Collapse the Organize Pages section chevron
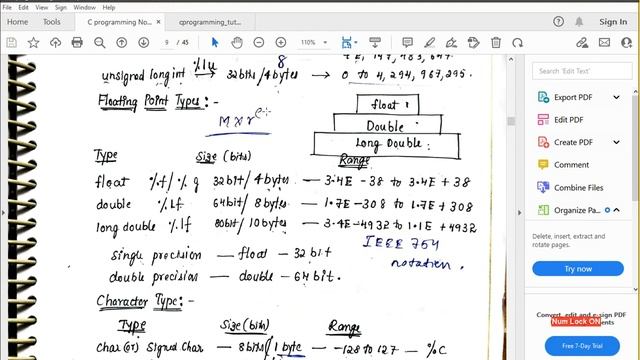 tap(617, 210)
